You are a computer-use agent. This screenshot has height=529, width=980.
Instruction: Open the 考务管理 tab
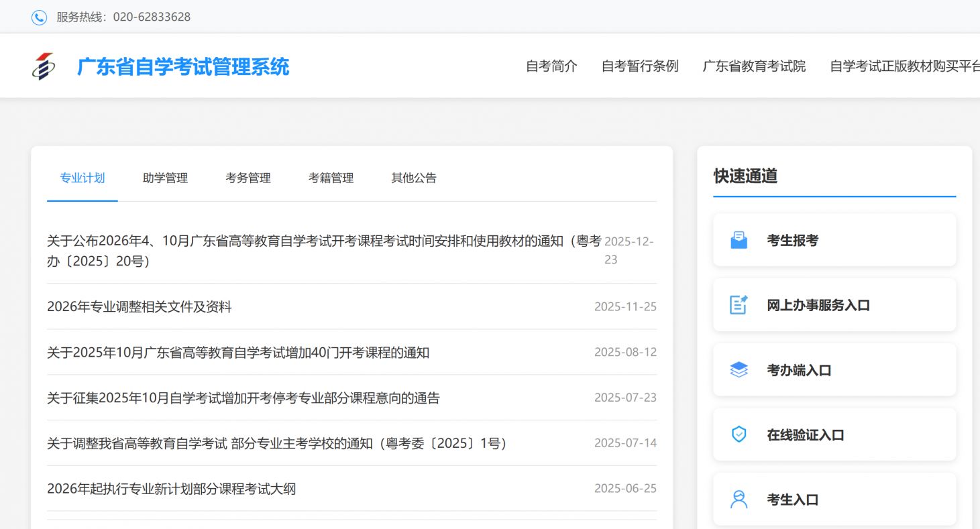(x=248, y=178)
